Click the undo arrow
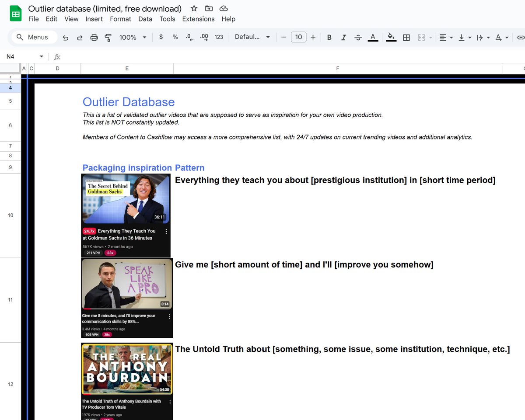 point(65,38)
